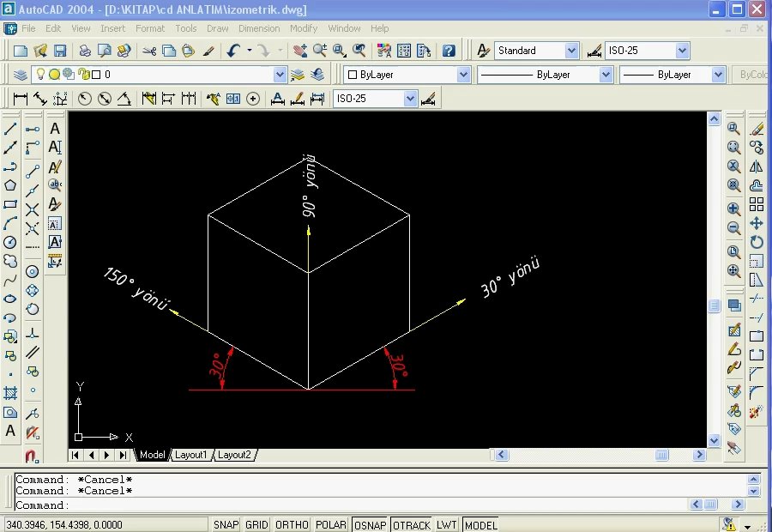The image size is (772, 532).
Task: Click the Match Properties brush icon
Action: (x=208, y=51)
